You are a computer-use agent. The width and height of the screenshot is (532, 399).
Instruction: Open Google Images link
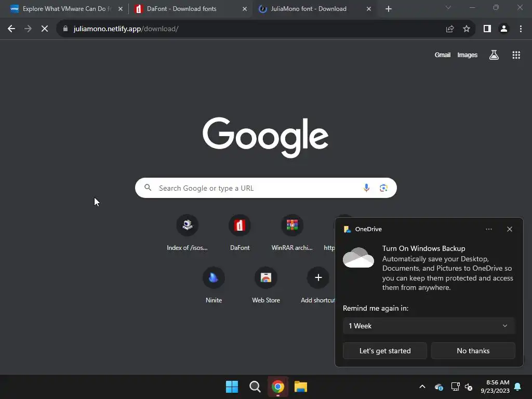(x=467, y=55)
